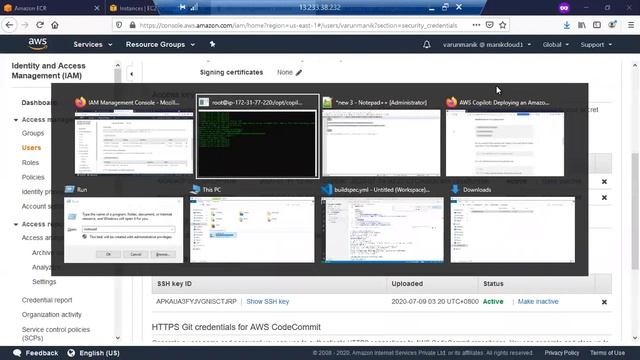The height and width of the screenshot is (360, 640).
Task: Click the SSH key ID column header
Action: click(x=174, y=284)
